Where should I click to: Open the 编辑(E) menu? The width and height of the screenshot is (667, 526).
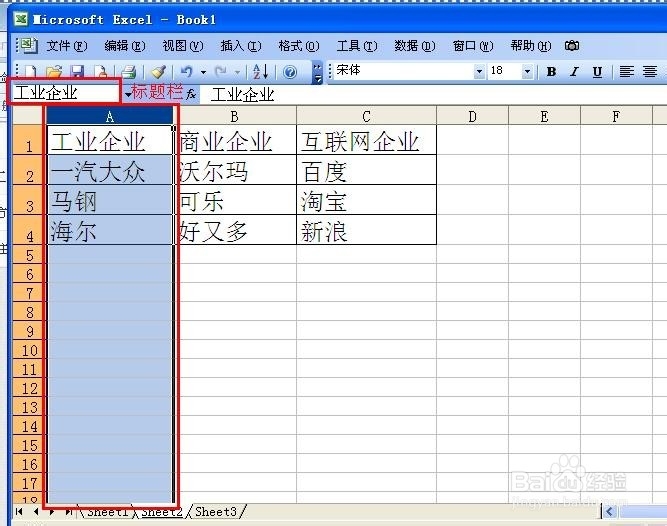(x=125, y=45)
